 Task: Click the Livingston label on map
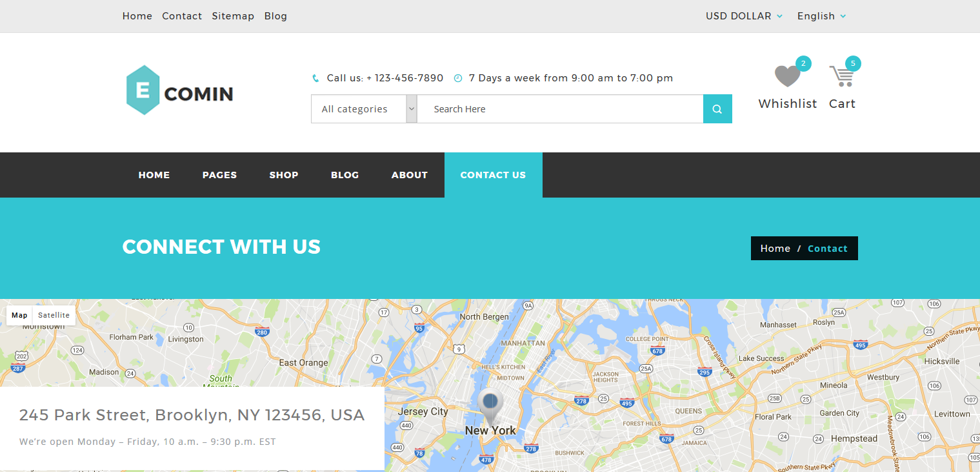186,339
